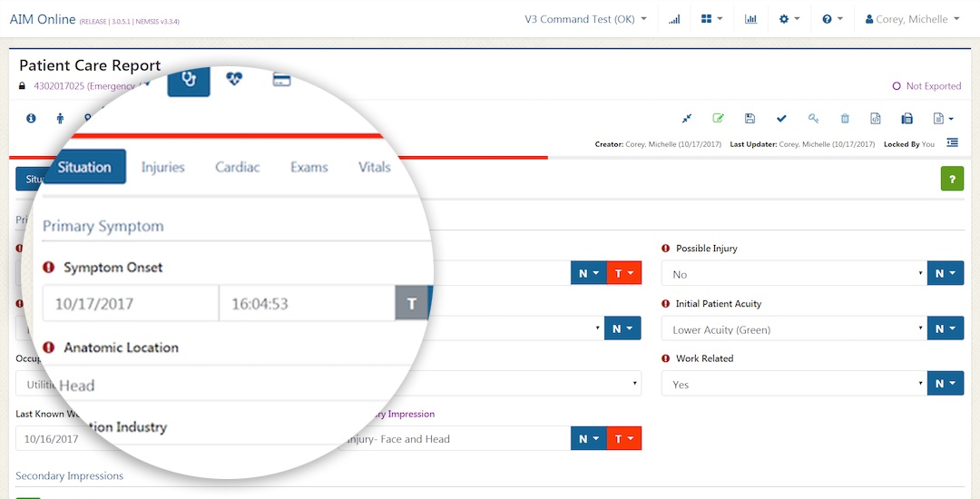Open Initial Patient Acuity dropdown
Viewport: 980px width, 499px height.
793,329
